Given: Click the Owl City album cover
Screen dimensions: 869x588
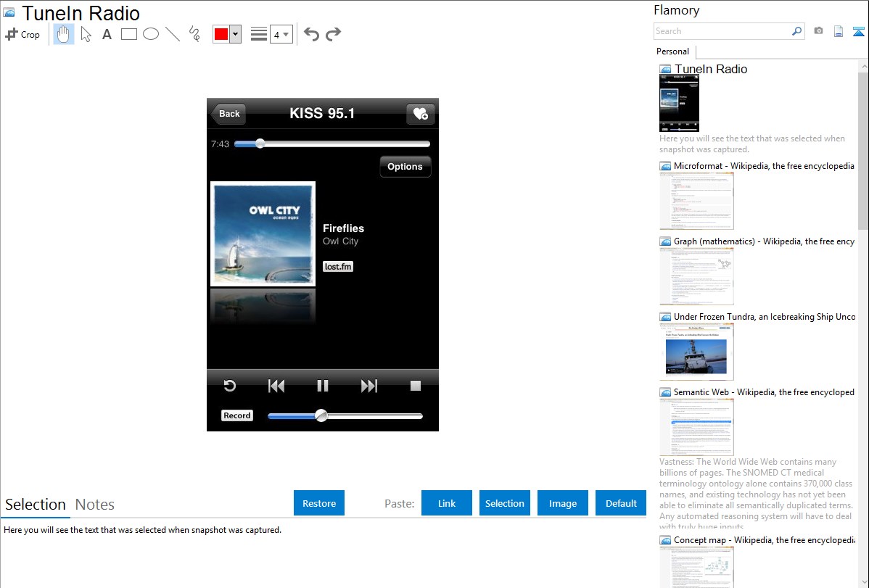Looking at the screenshot, I should [263, 234].
